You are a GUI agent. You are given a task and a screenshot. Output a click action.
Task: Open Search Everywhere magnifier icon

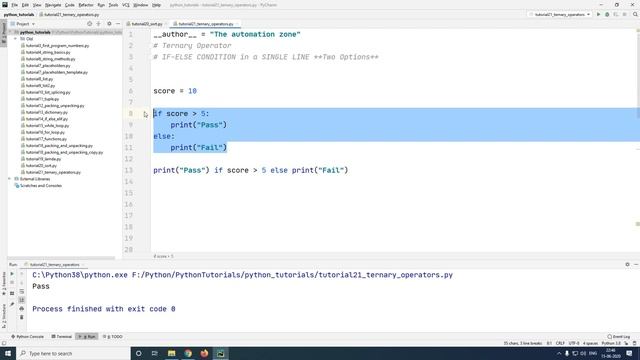[635, 14]
